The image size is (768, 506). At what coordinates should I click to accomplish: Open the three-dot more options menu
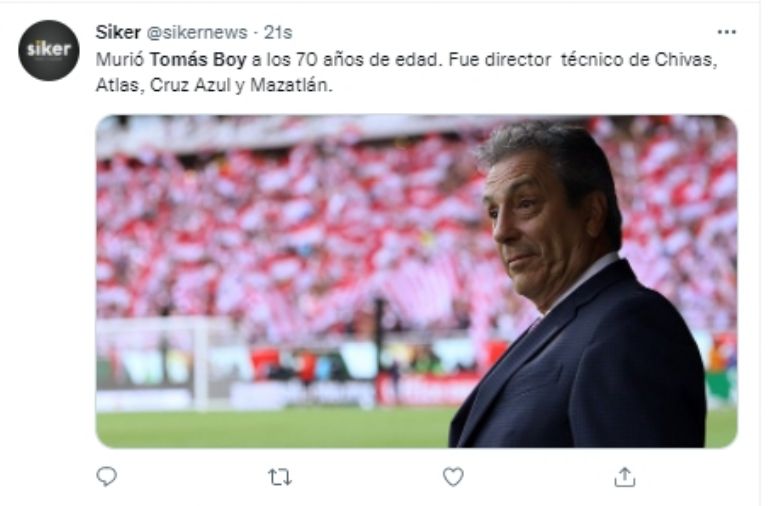pyautogui.click(x=727, y=32)
